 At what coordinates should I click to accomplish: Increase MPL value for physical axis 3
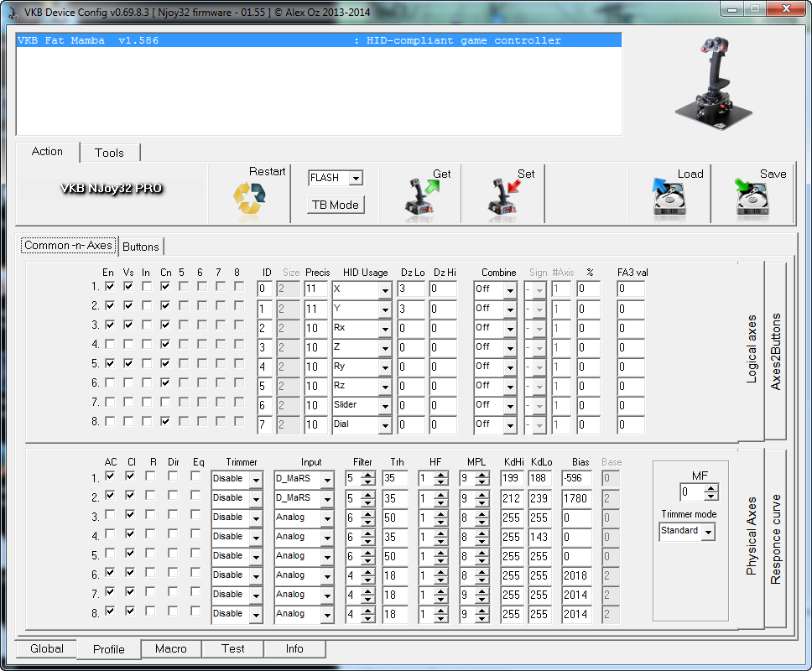(482, 513)
